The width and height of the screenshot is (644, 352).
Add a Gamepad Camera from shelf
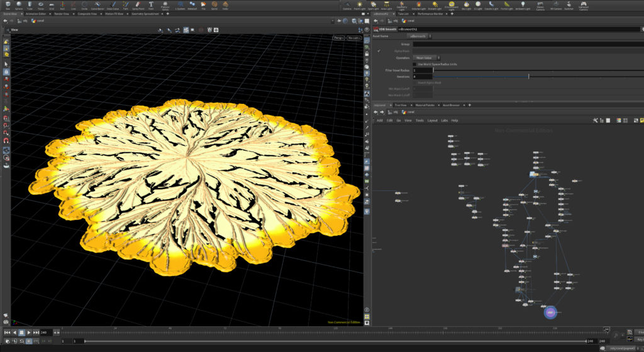pyautogui.click(x=583, y=5)
